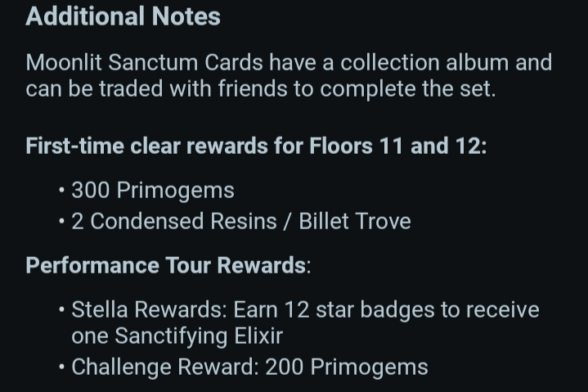
Task: Click the Additional Notes heading
Action: [123, 16]
